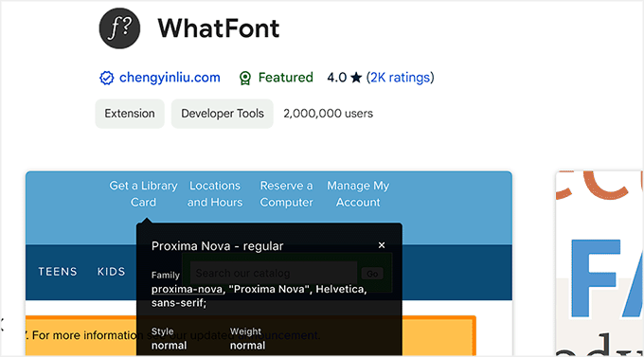Viewport: 644px width, 357px height.
Task: Click the rating star icon
Action: point(356,78)
